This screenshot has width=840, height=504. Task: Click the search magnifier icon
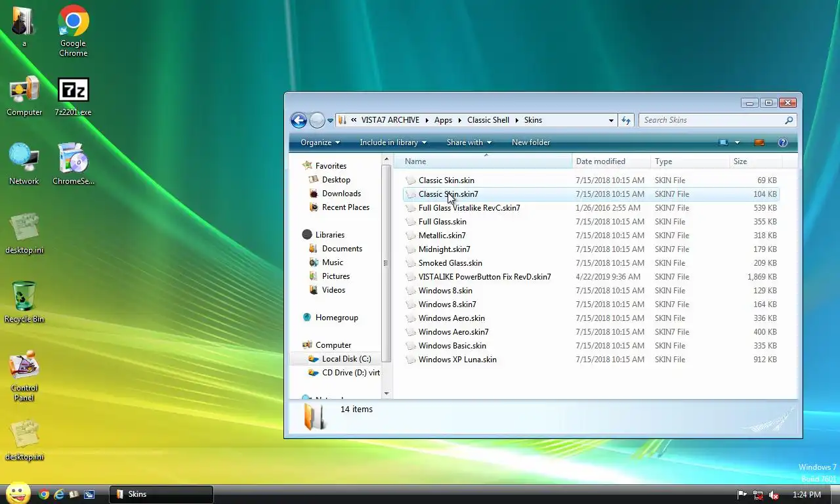789,120
